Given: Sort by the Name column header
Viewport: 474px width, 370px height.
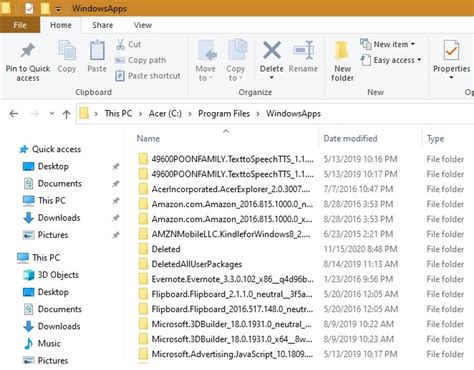Looking at the screenshot, I should pyautogui.click(x=148, y=138).
